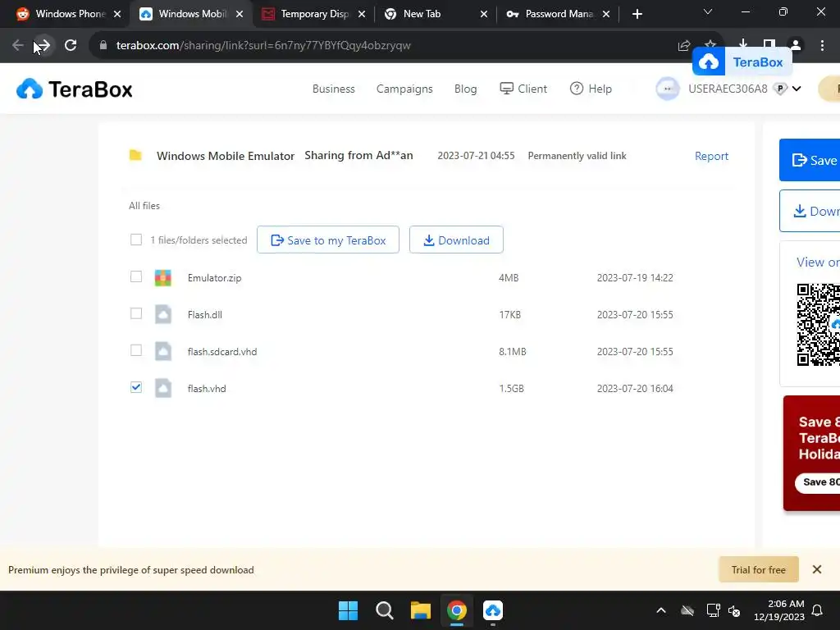
Task: Click the flash.vhd file name
Action: coord(207,388)
